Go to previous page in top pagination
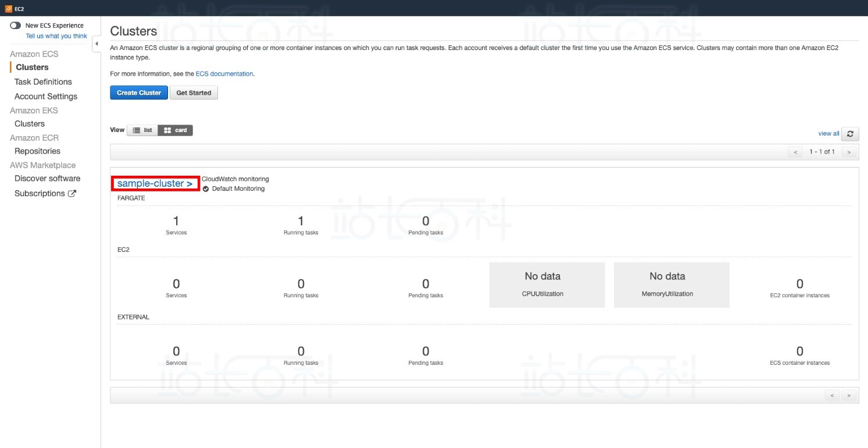Screen dimensions: 868x448 click(x=795, y=152)
